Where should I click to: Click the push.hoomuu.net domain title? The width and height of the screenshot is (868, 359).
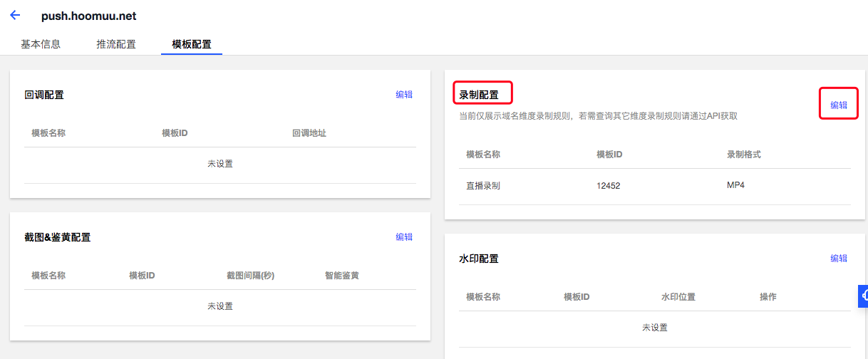pyautogui.click(x=89, y=16)
